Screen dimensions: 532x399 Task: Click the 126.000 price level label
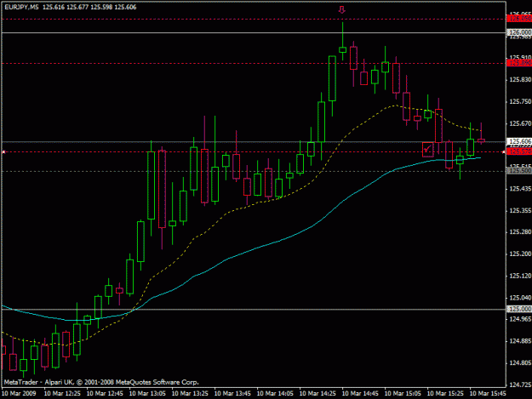519,32
